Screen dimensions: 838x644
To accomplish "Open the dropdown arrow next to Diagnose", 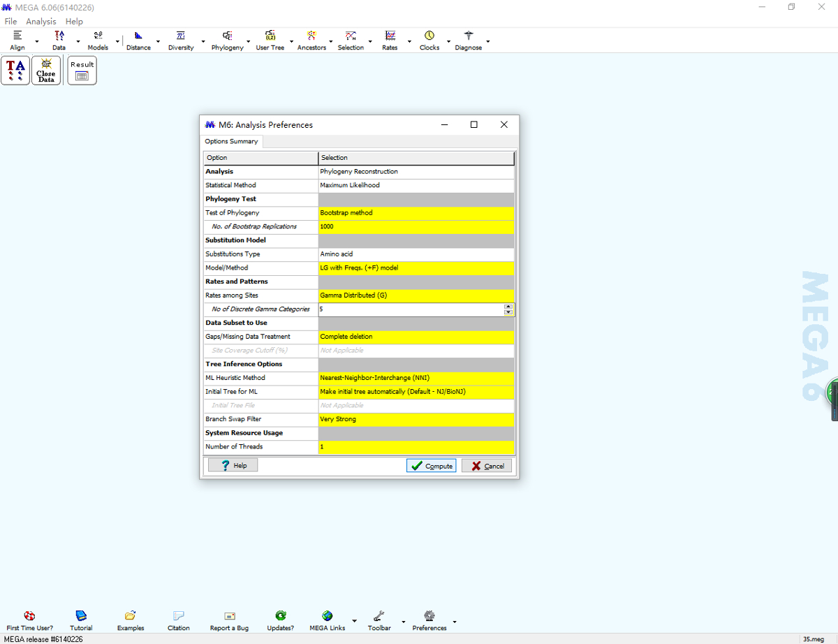I will pos(487,41).
